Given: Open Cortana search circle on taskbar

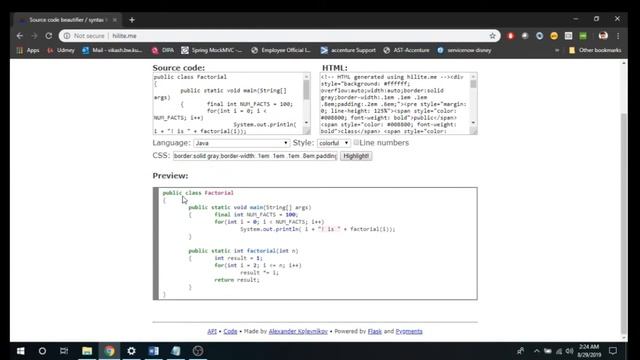Looking at the screenshot, I should tap(42, 351).
